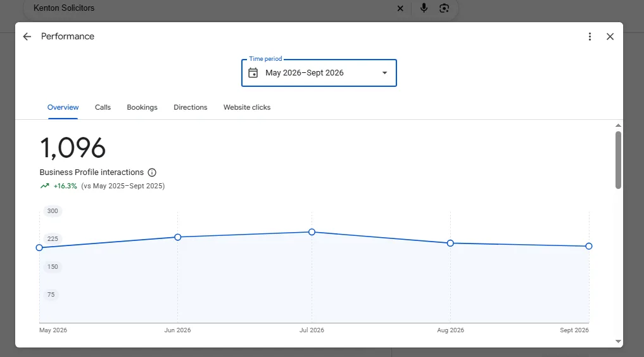Screen dimensions: 644x357
Task: Click the calendar icon in Time period
Action: 253,73
